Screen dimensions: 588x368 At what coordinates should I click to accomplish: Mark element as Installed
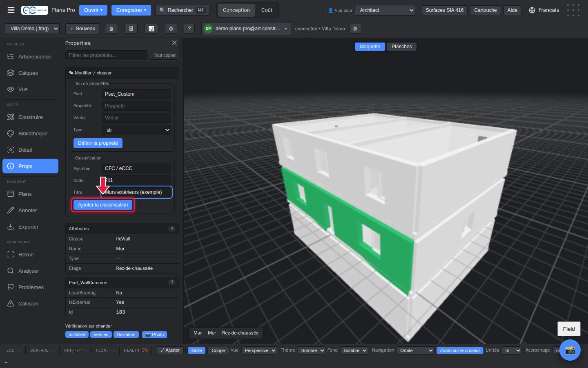(77, 334)
